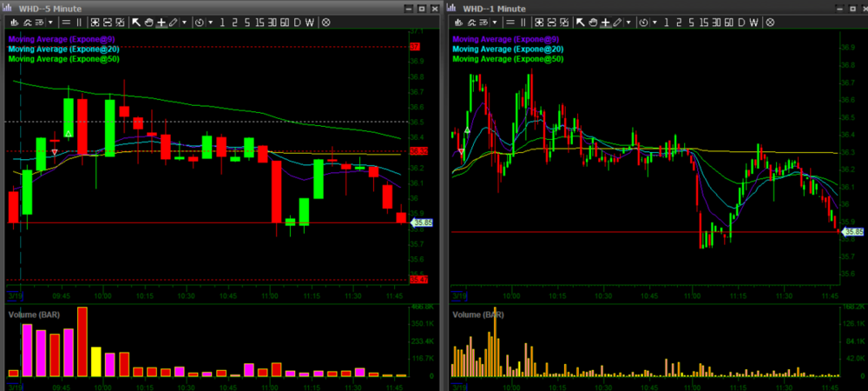This screenshot has width=868, height=391.
Task: Pick the pencil drawing tool in 5 Minute chart
Action: pyautogui.click(x=174, y=23)
